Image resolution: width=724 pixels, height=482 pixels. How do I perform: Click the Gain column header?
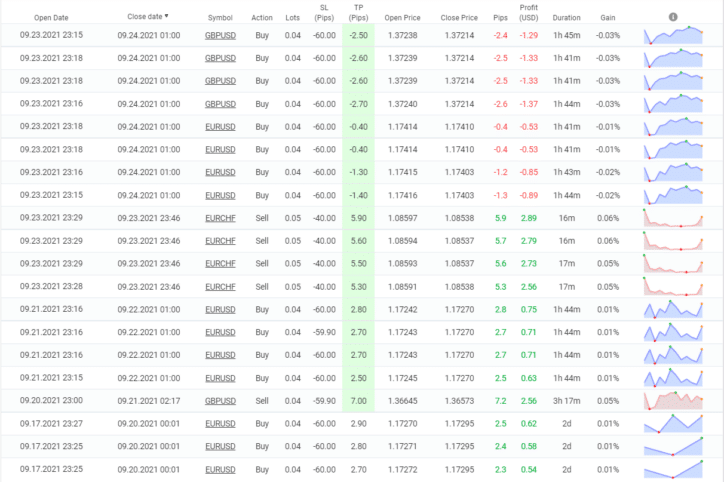tap(607, 17)
